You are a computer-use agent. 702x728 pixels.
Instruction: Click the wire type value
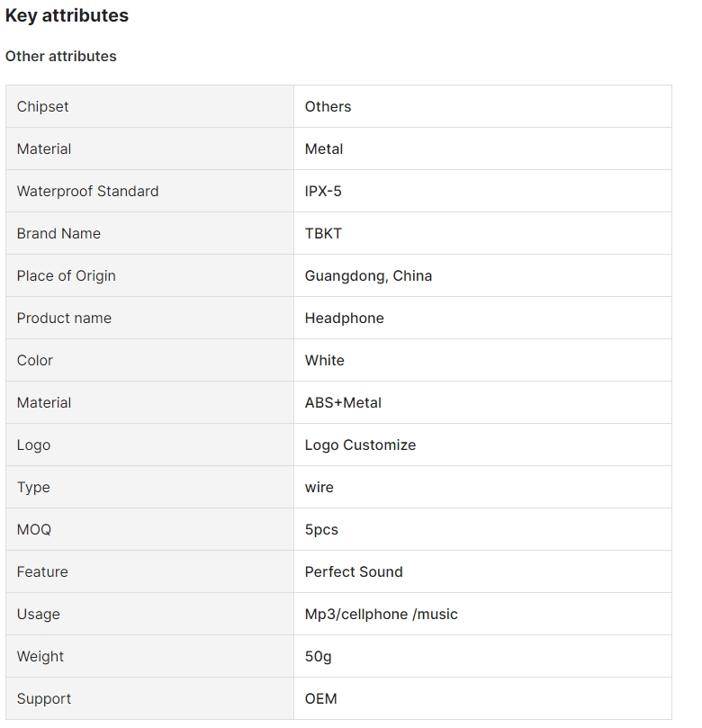click(319, 487)
